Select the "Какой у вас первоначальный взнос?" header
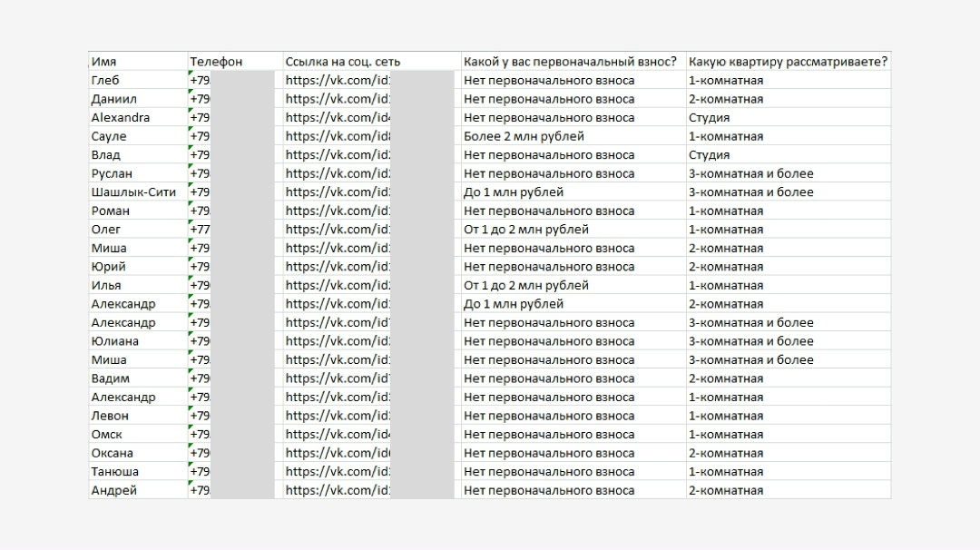 (x=570, y=62)
